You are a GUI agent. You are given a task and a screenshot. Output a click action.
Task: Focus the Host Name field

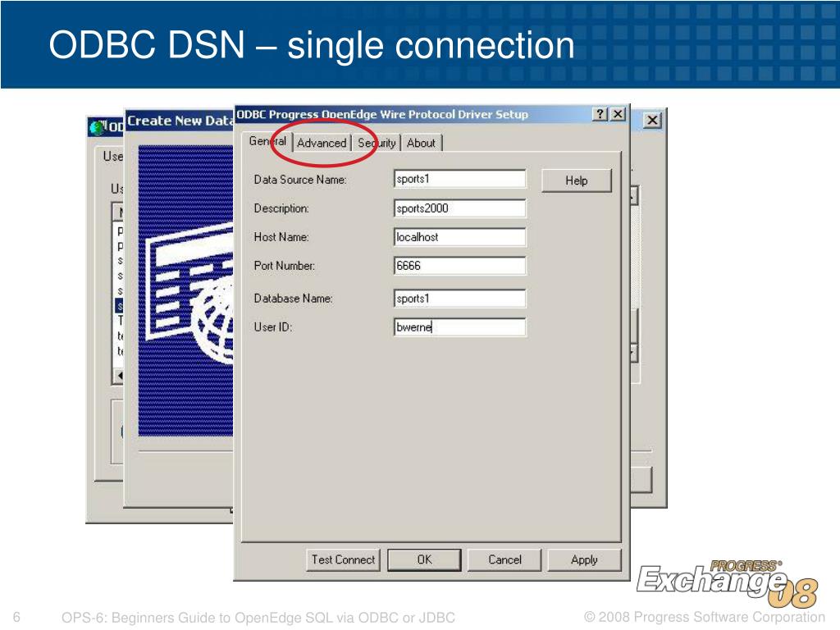coord(459,237)
